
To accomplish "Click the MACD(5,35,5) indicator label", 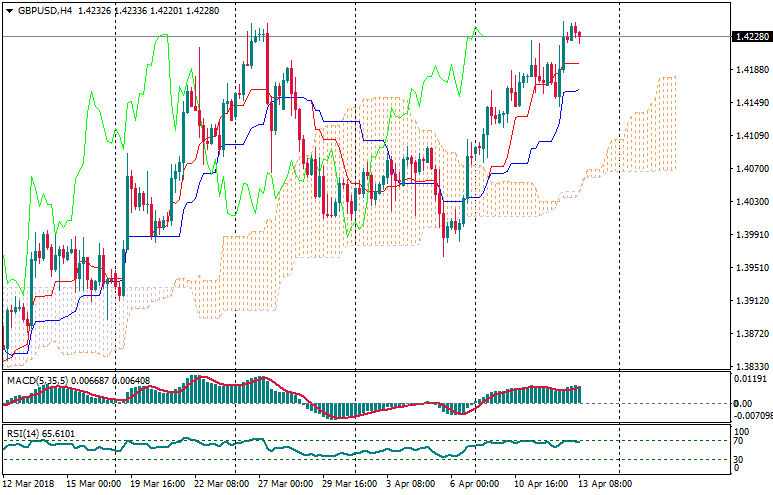I will [x=39, y=380].
